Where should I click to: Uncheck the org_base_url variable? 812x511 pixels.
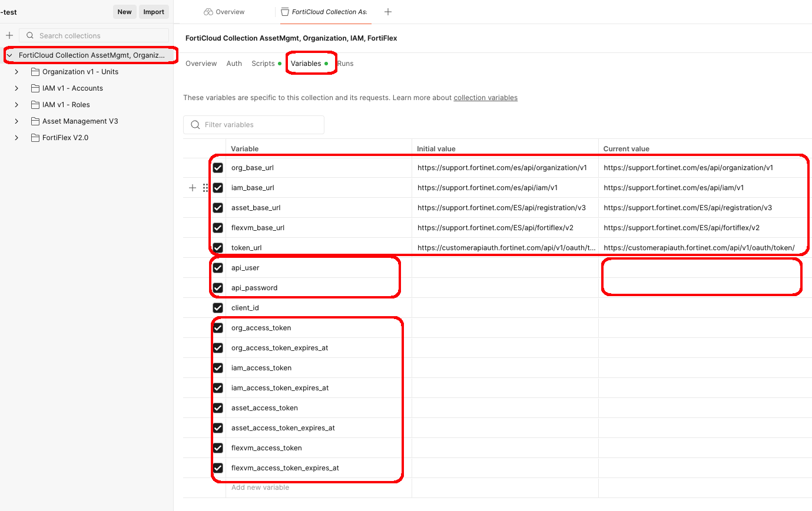[218, 168]
